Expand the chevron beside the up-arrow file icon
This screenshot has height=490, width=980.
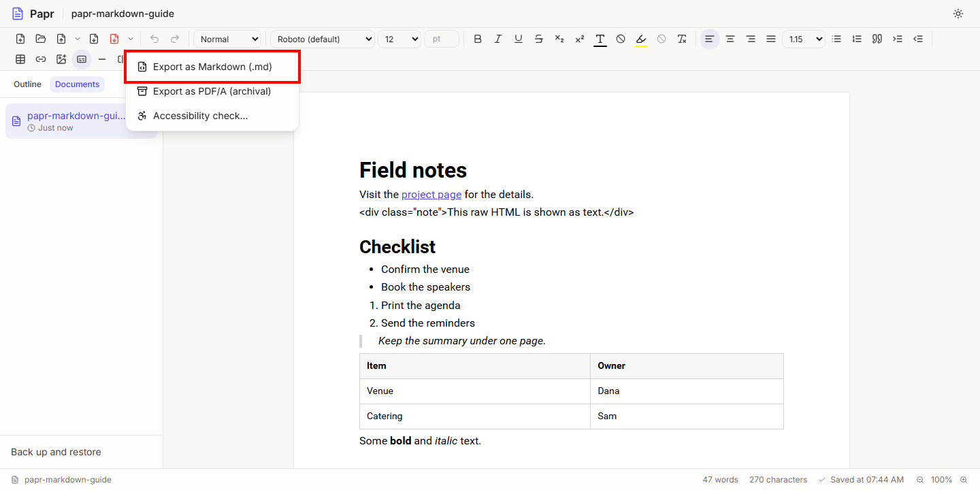pyautogui.click(x=77, y=39)
